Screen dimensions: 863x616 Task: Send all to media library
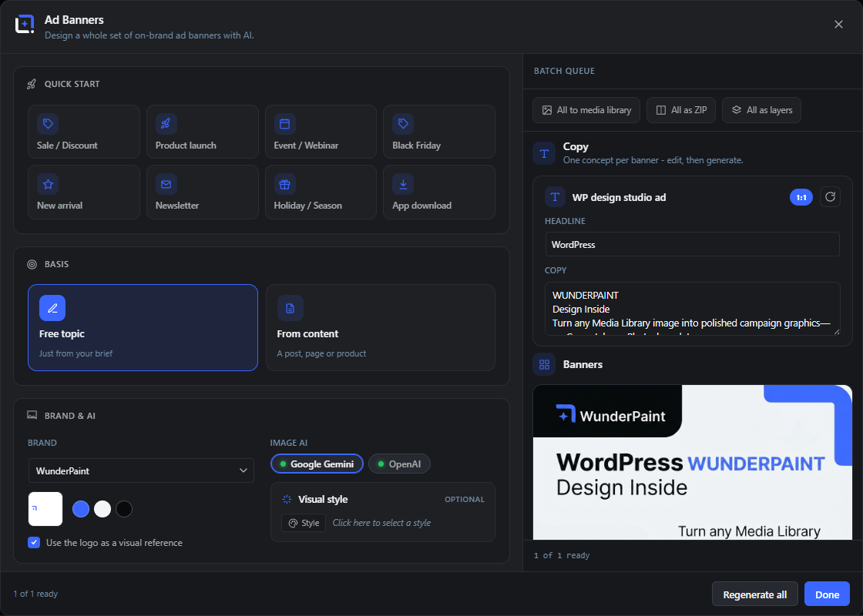[x=586, y=110]
